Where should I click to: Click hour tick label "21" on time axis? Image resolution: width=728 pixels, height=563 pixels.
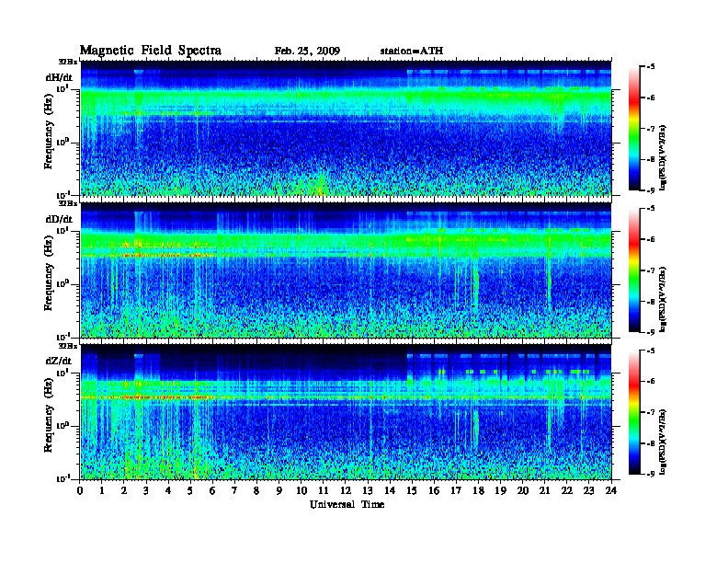click(x=545, y=490)
